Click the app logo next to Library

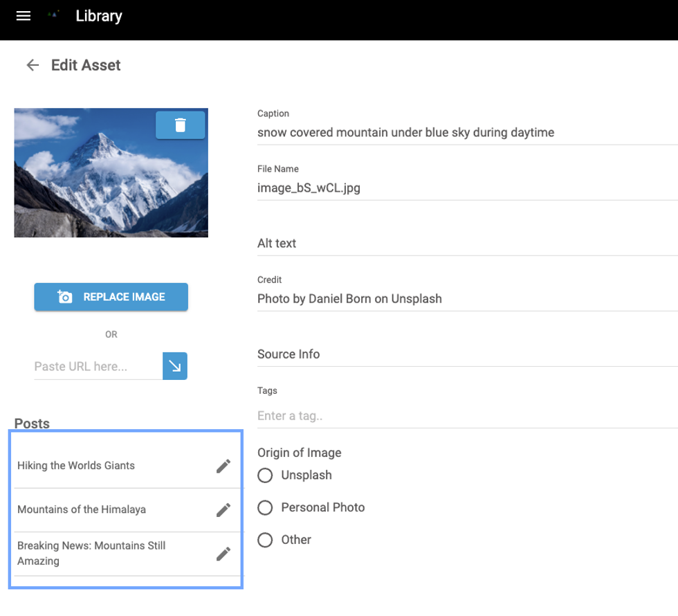tap(53, 15)
